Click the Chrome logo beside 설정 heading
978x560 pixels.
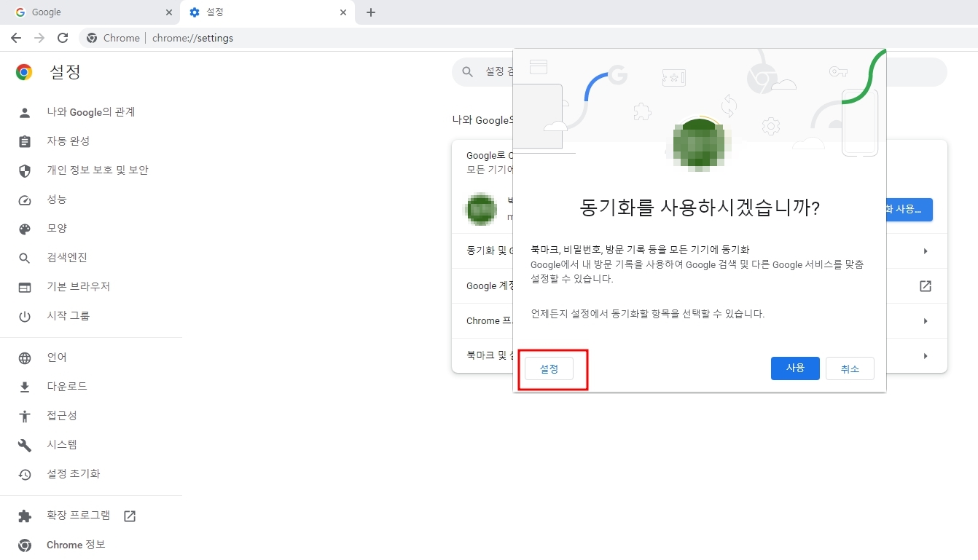[x=24, y=71]
